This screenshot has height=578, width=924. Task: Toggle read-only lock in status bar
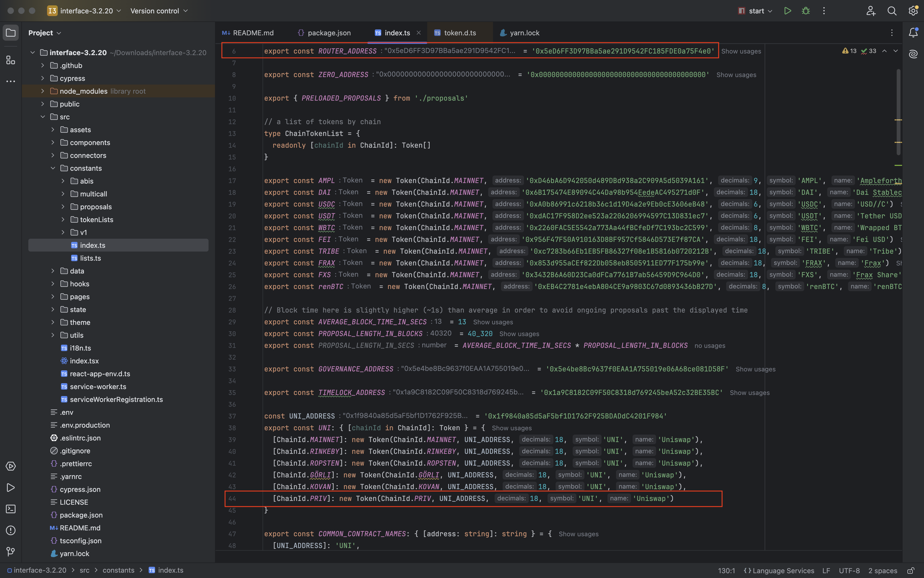click(911, 571)
